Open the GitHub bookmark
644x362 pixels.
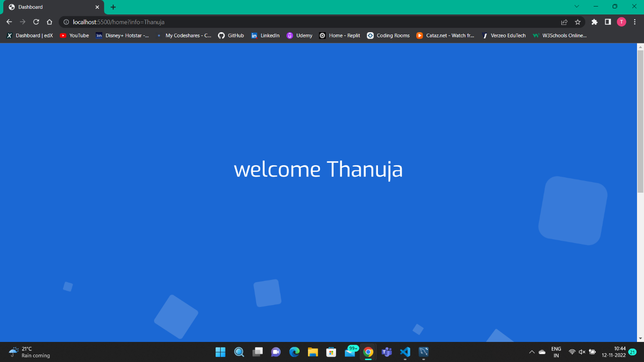click(231, 35)
